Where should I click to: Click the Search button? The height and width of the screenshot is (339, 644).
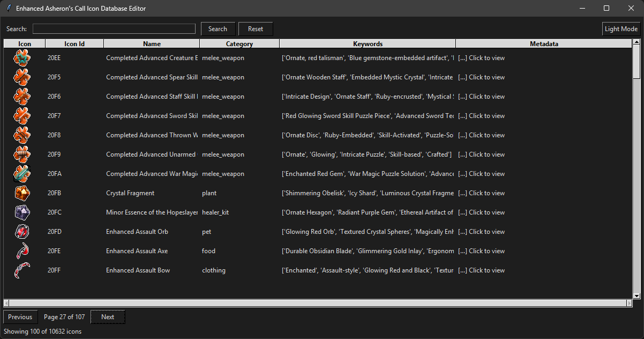218,29
